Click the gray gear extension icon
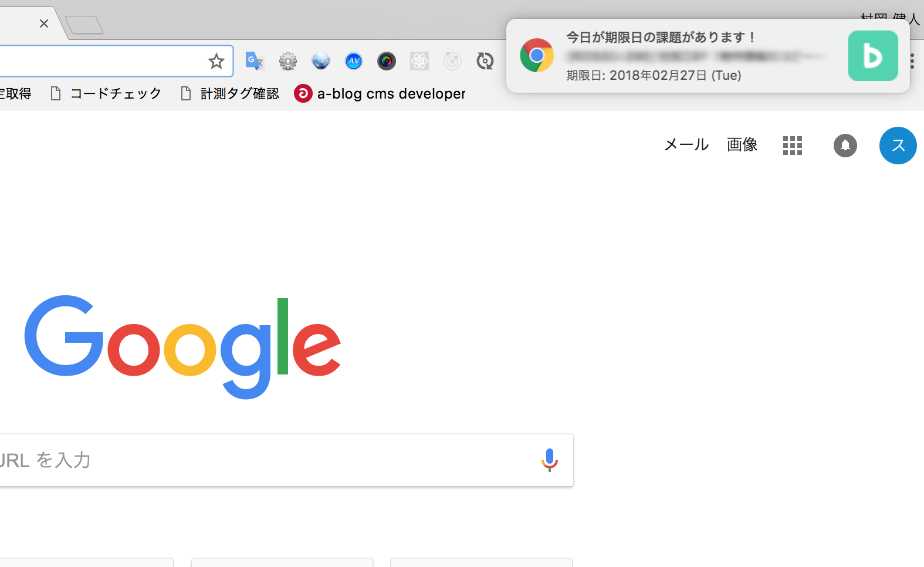Viewport: 924px width, 567px height. click(287, 61)
